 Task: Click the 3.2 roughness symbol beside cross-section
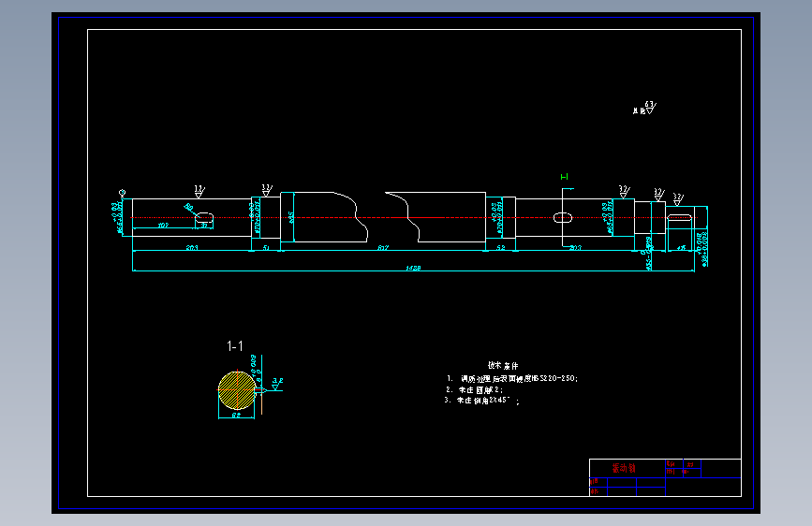pos(277,384)
